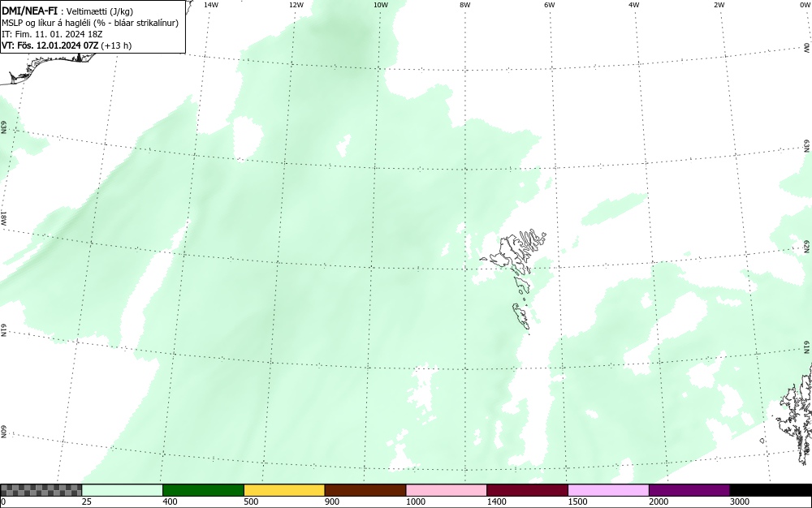Click the "63N" label on right edge
Image resolution: width=812 pixels, height=508 pixels.
(x=807, y=146)
